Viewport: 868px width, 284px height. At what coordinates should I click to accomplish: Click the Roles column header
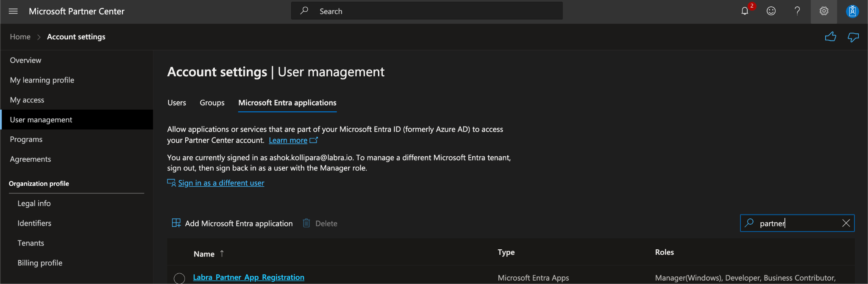pos(665,252)
